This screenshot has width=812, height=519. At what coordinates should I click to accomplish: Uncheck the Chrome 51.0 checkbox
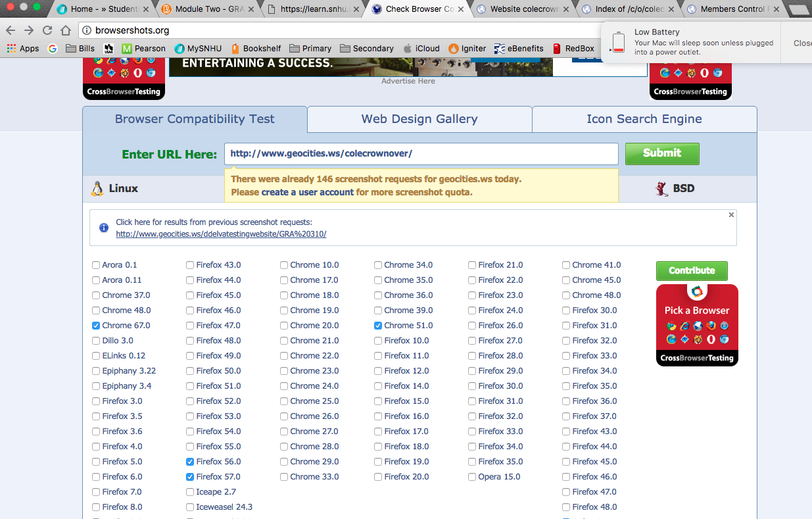pos(379,326)
